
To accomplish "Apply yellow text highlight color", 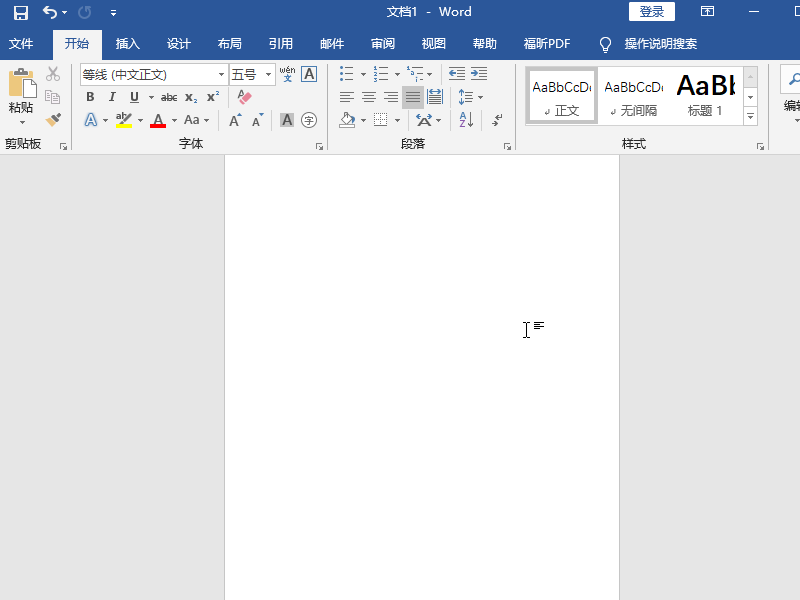I will 123,120.
